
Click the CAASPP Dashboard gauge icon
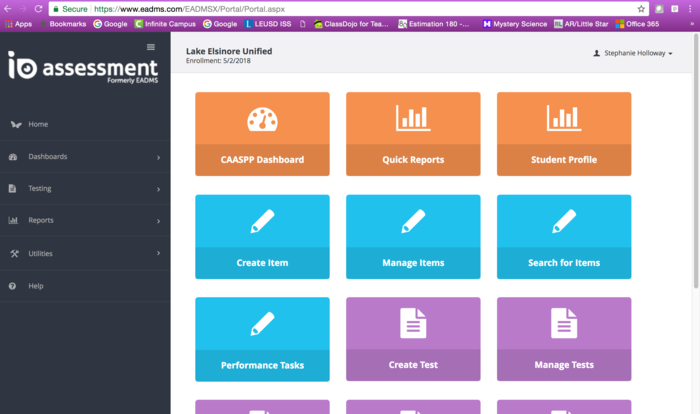coord(262,119)
